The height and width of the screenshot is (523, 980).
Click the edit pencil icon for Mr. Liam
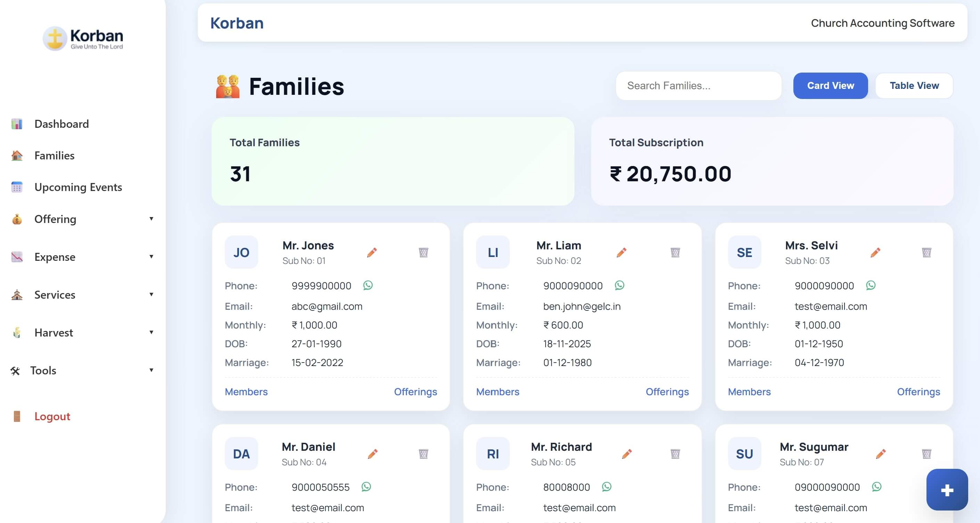(621, 252)
